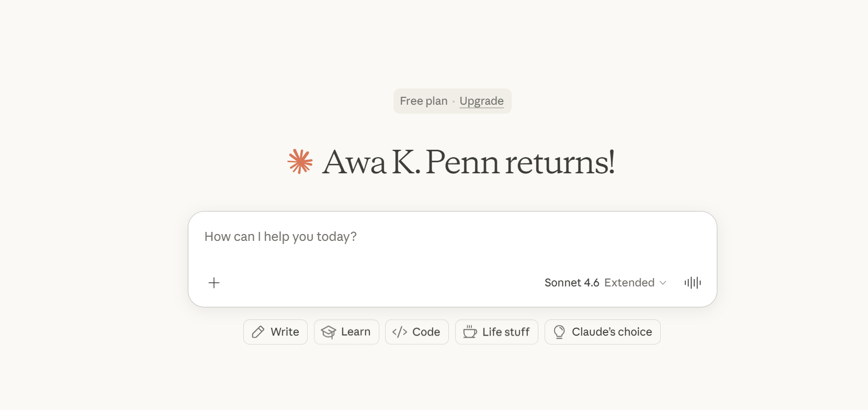Click the Extended thinking mode label
Screen dimensions: 868x410
[x=629, y=283]
